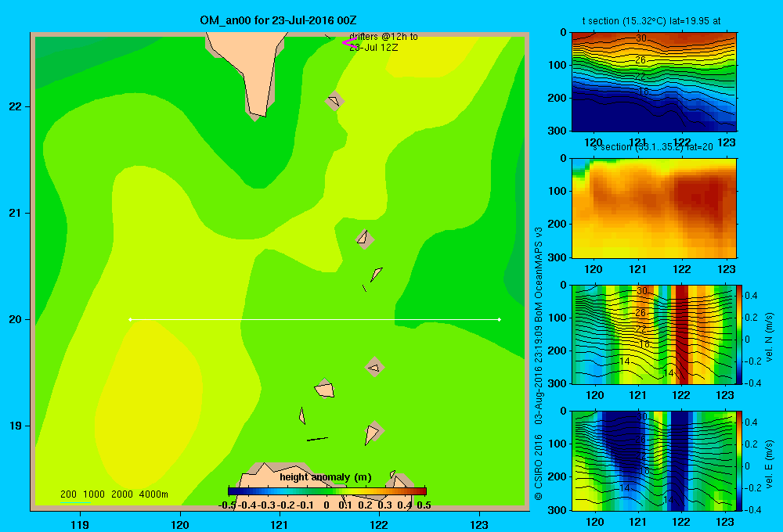Screen dimensions: 783x532
Task: Click the vertical CSIRO OceanMAPS copyright text
Action: (539, 363)
